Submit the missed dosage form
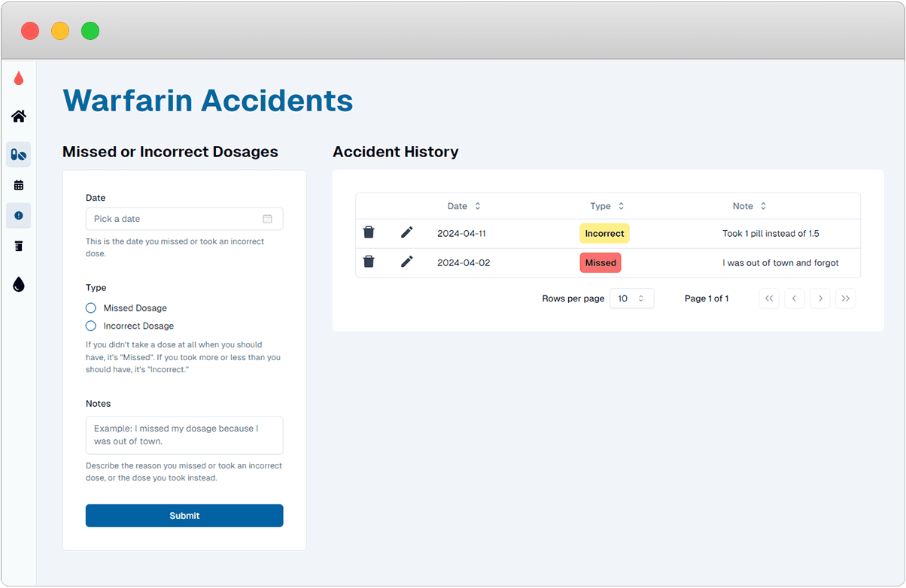This screenshot has width=906, height=588. point(184,516)
